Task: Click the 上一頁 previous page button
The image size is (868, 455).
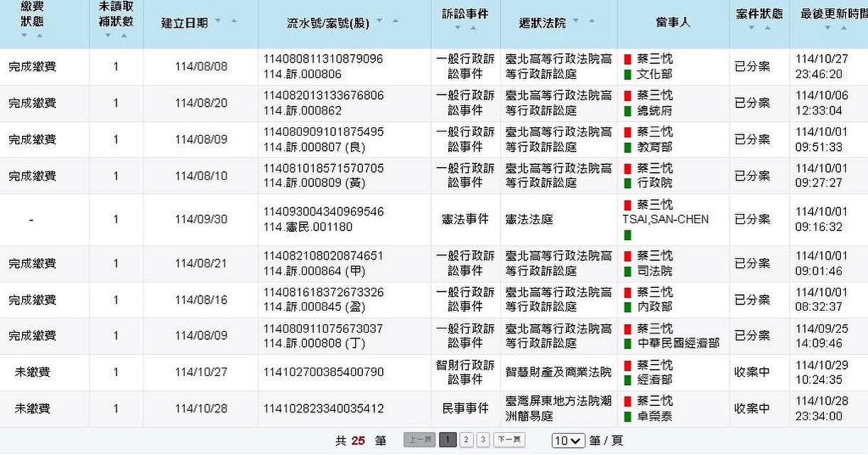Action: click(419, 440)
